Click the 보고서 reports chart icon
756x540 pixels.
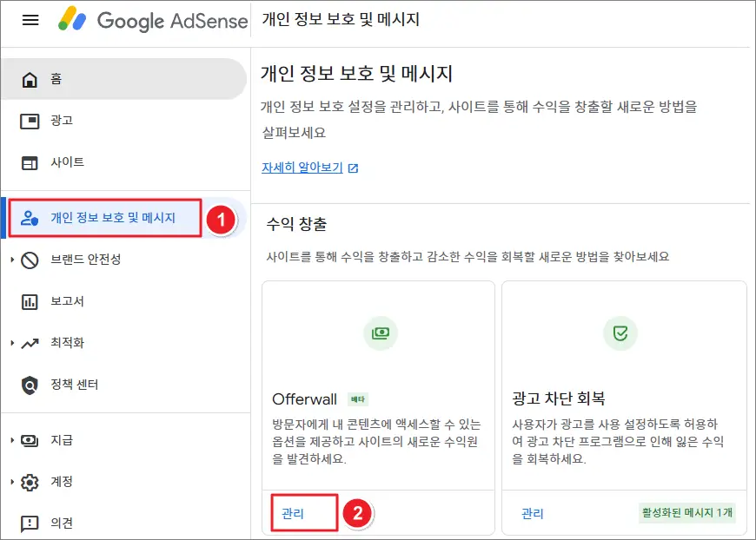(30, 301)
